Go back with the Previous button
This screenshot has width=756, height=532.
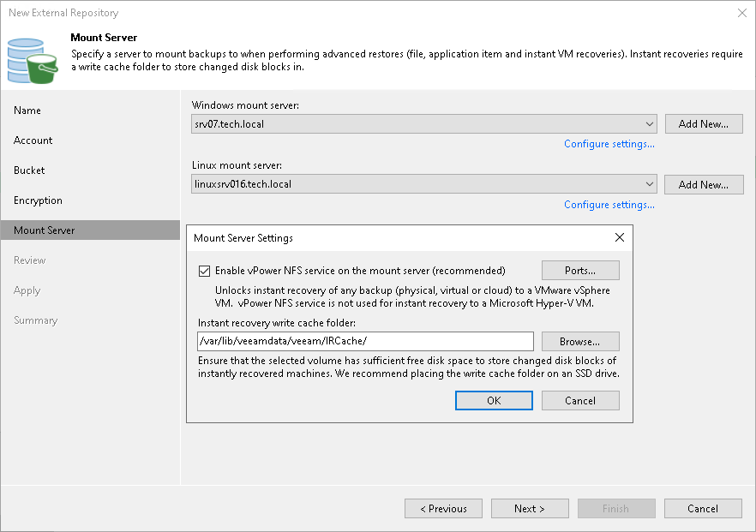coord(444,508)
